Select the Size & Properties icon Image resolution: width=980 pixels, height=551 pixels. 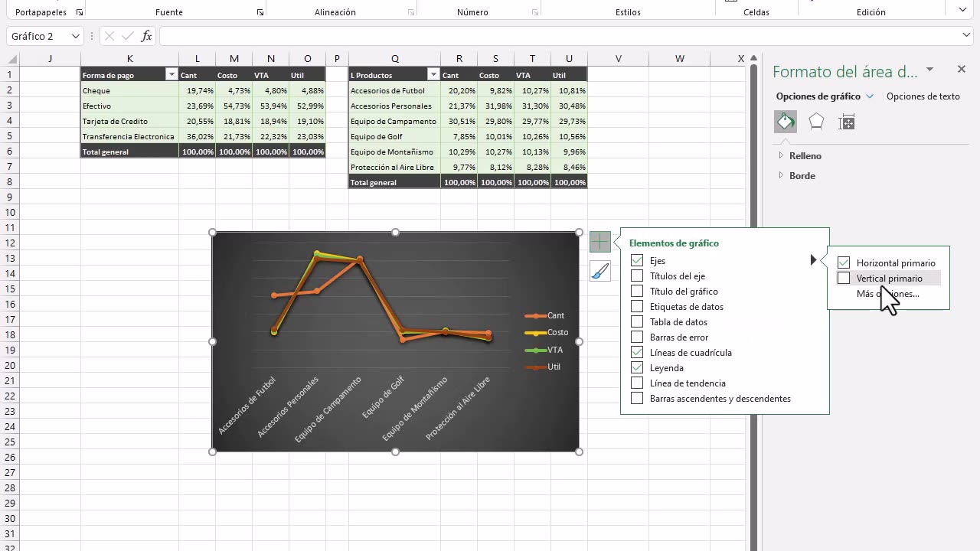point(847,122)
